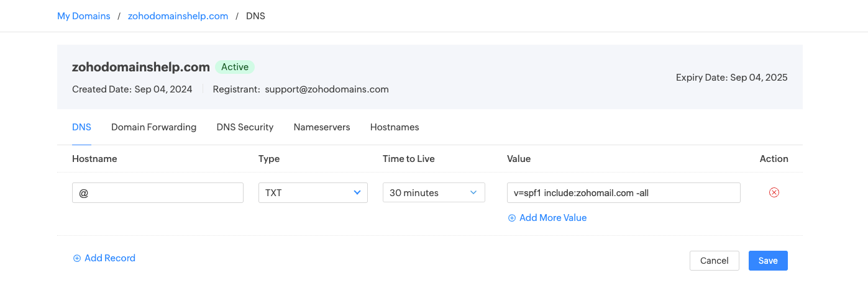The image size is (868, 301).
Task: Select the DNS tab
Action: click(81, 127)
